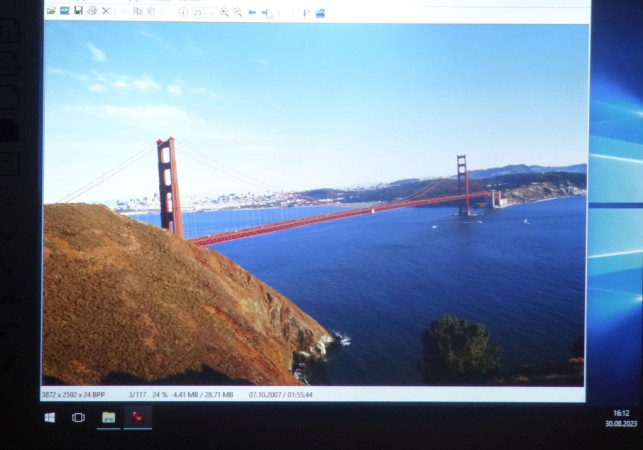The width and height of the screenshot is (643, 450).
Task: Go to previous image with left arrow
Action: (252, 12)
